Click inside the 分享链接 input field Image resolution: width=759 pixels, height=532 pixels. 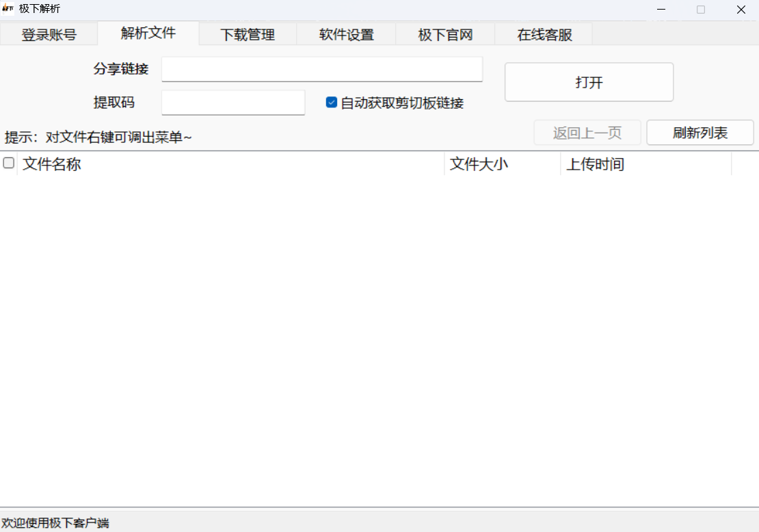point(321,68)
